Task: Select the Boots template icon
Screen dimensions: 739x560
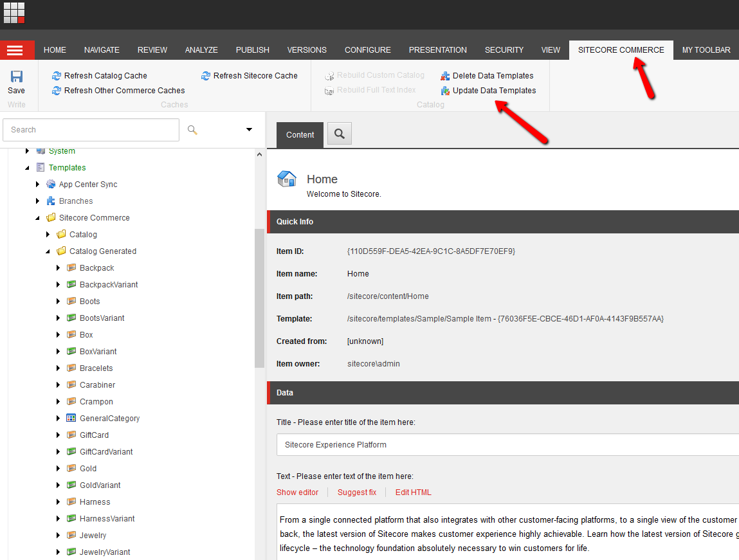Action: [71, 301]
